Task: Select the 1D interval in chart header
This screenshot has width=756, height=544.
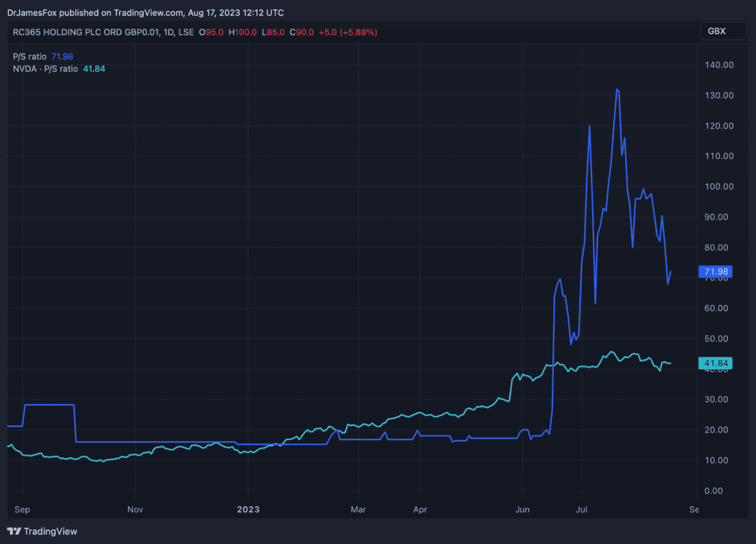Action: point(169,32)
